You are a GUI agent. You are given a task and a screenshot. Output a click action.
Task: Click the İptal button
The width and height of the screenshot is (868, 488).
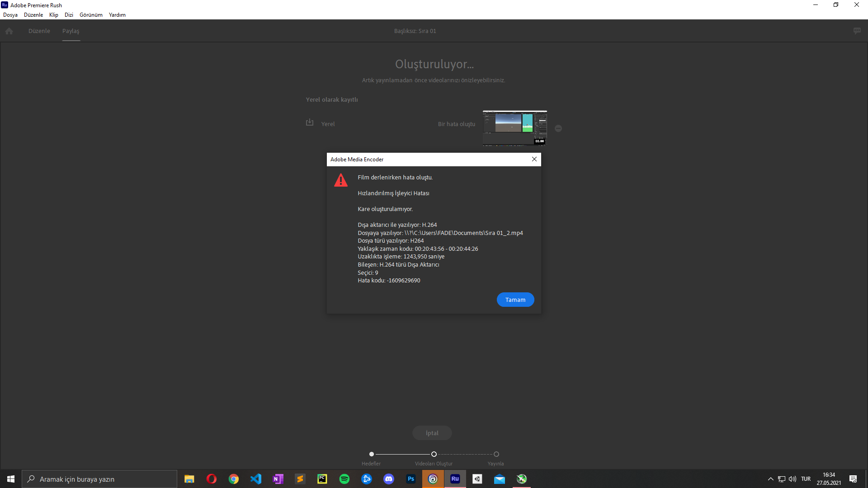[x=432, y=433]
